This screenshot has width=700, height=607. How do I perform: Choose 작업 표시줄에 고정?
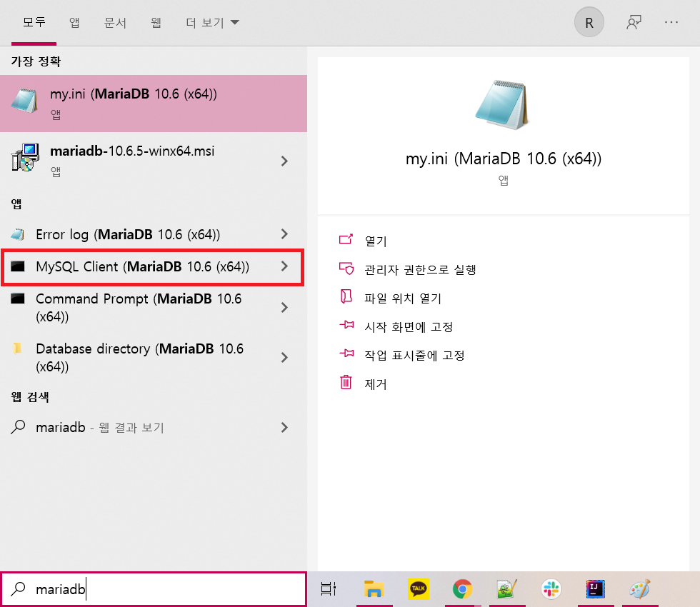[x=414, y=356]
